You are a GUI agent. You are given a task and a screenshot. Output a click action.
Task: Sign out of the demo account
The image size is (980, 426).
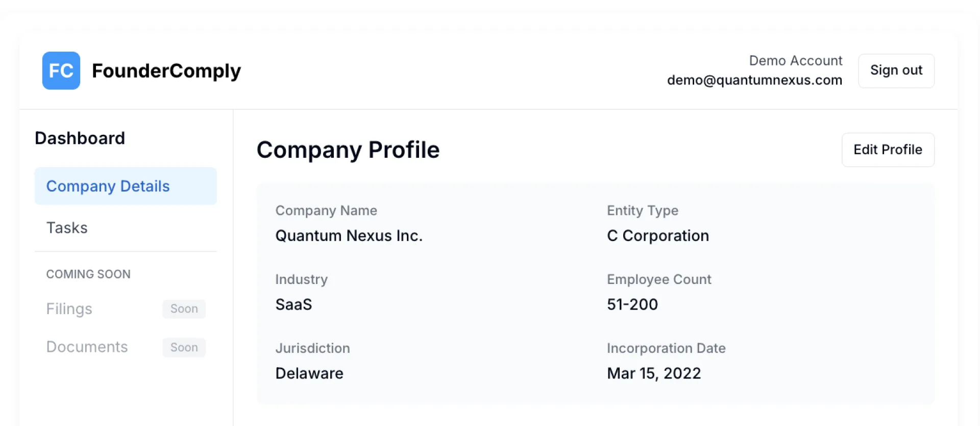(x=896, y=70)
